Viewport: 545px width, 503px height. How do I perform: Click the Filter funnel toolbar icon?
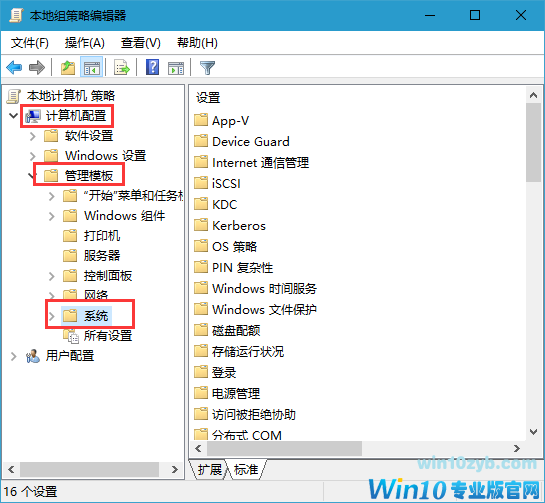pos(208,67)
